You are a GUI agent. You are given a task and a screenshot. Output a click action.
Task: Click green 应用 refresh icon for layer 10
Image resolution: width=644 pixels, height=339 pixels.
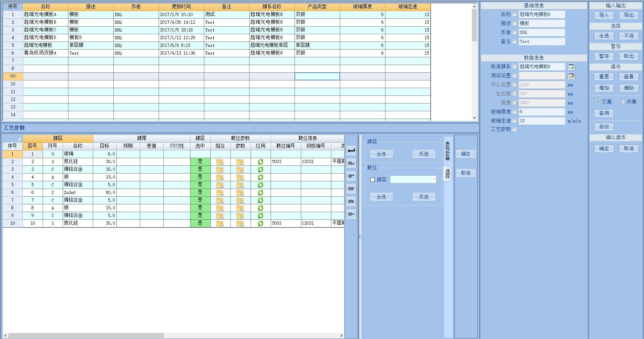260,223
